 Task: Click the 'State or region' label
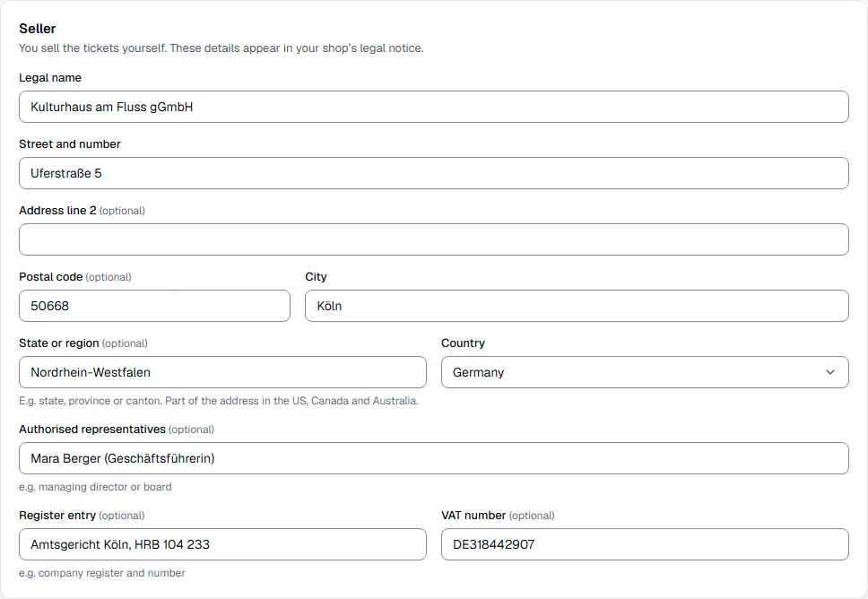(58, 343)
